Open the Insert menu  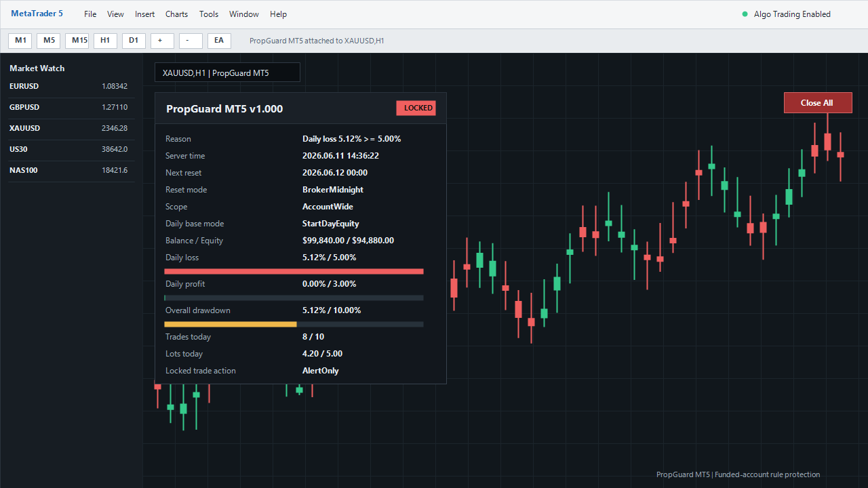144,14
